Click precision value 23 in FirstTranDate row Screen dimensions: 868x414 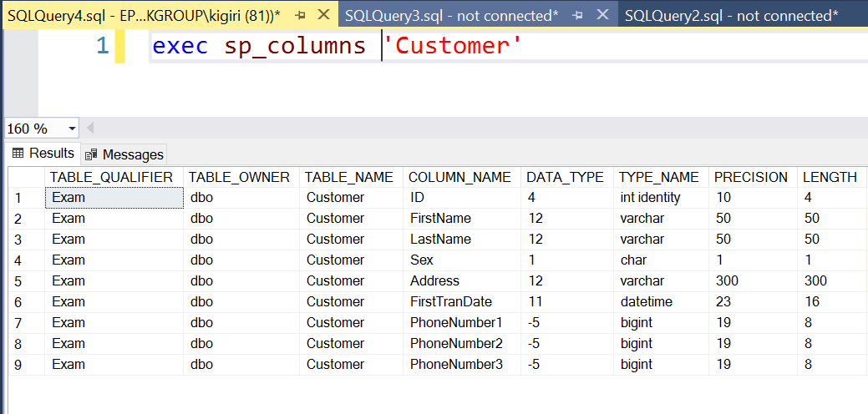point(753,302)
